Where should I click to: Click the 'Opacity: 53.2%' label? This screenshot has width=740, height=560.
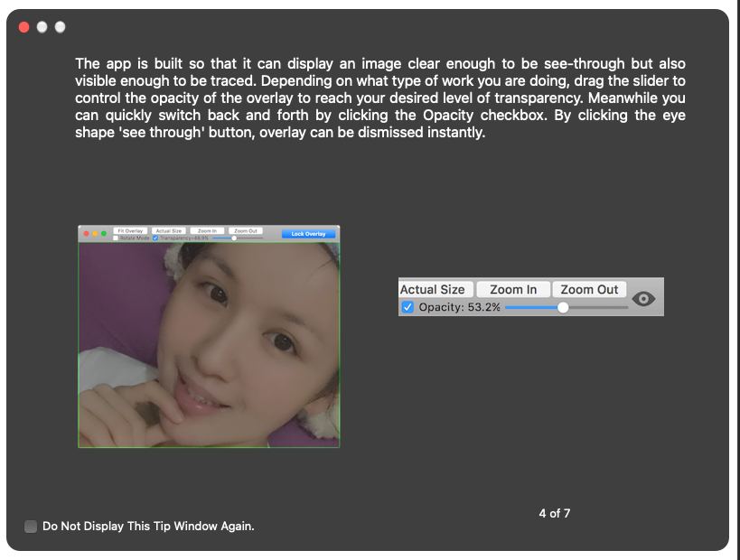click(x=459, y=307)
